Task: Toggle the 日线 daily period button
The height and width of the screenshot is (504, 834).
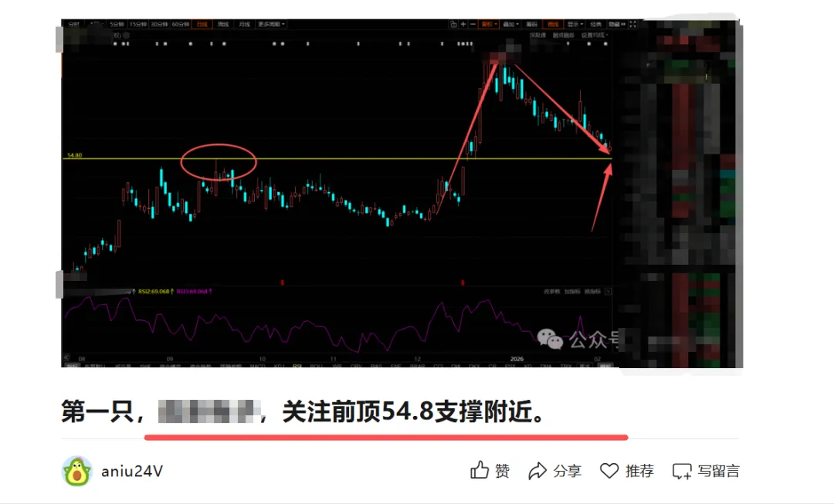Action: [x=202, y=25]
